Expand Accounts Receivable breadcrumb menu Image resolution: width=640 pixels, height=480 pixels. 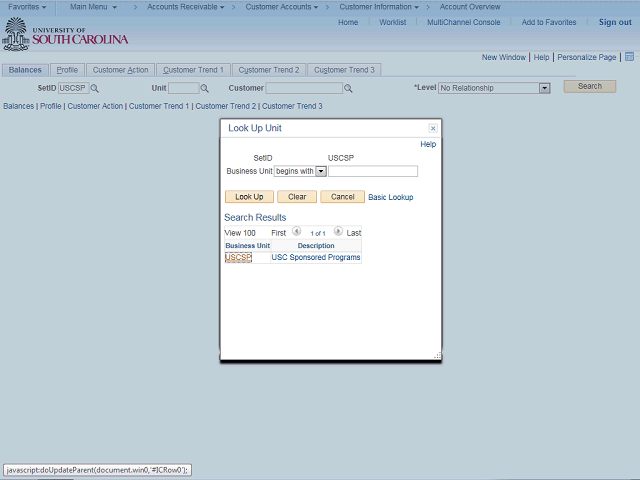185,7
